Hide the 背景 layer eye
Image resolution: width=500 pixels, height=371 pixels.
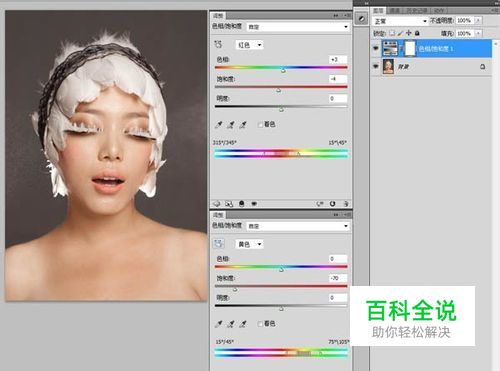tap(376, 67)
